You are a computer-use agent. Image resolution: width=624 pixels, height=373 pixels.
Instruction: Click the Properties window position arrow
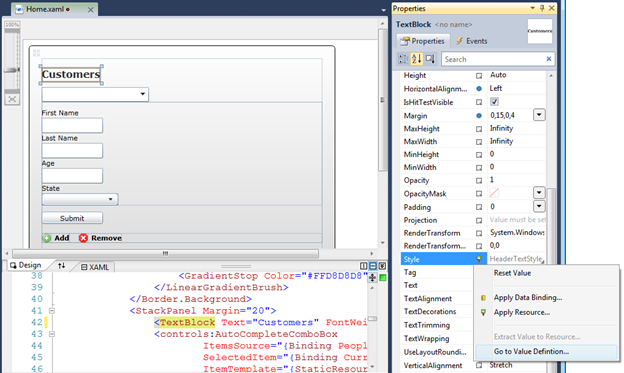[532, 8]
